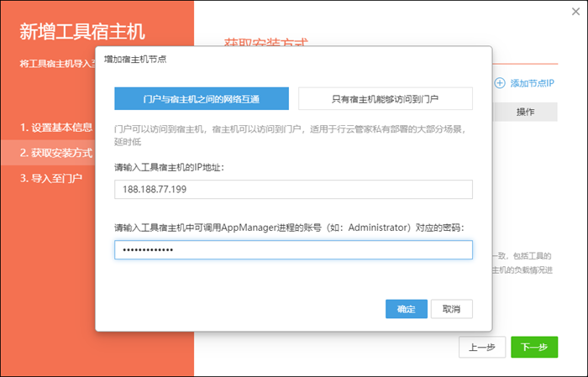Select the 门户与宿主机之间的网络互通 option
This screenshot has height=377, width=588.
(202, 99)
